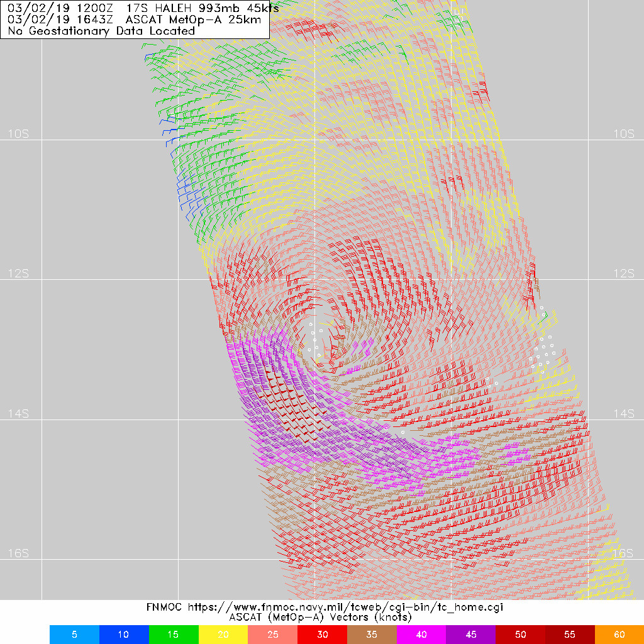This screenshot has height=644, width=644.
Task: Choose the 30 knots red legend swatch
Action: tap(322, 635)
